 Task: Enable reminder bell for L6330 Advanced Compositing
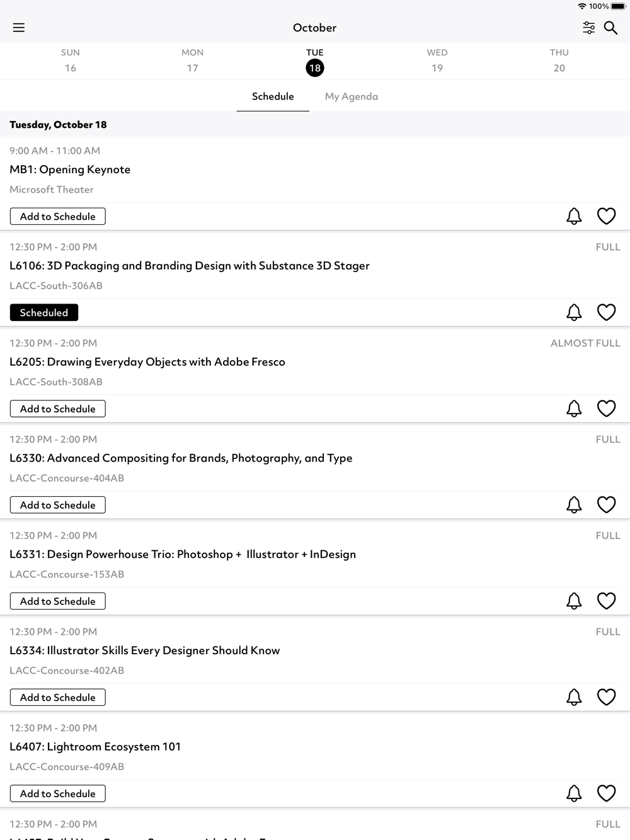pyautogui.click(x=574, y=505)
